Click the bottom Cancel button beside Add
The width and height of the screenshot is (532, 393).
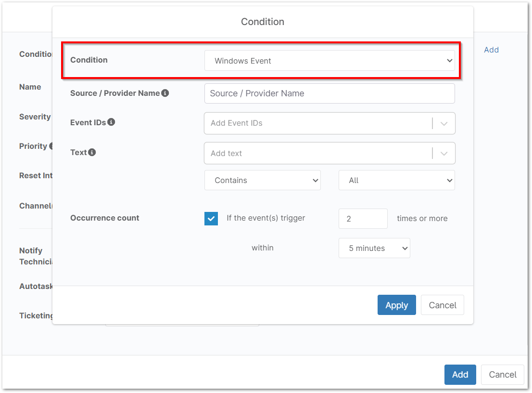502,375
